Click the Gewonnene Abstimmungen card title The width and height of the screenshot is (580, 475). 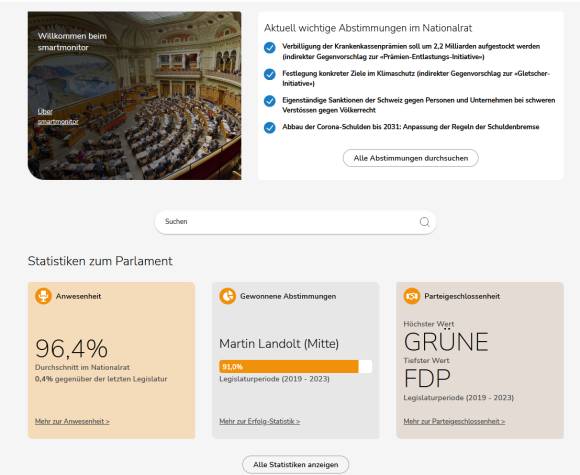click(x=288, y=296)
